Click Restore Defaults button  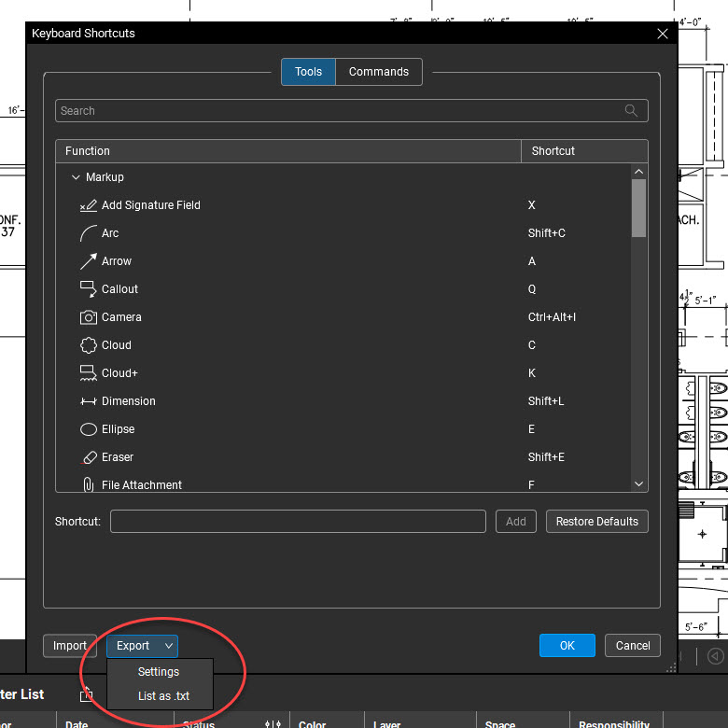597,522
